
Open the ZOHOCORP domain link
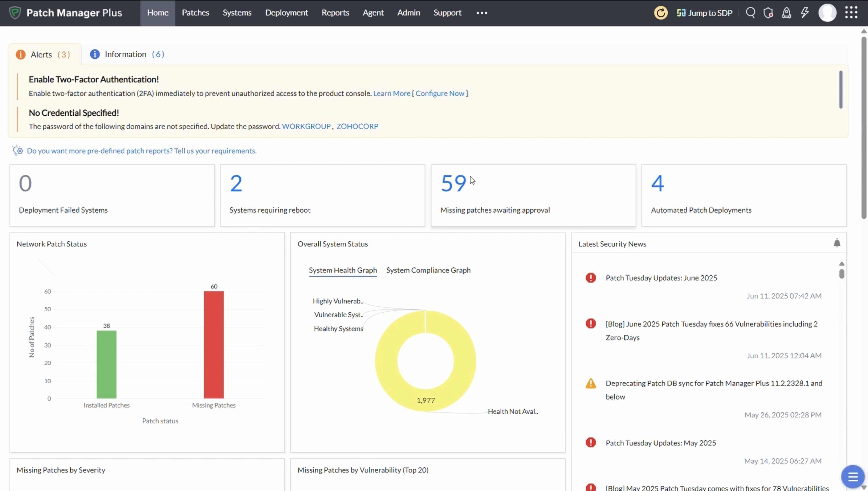pos(357,127)
